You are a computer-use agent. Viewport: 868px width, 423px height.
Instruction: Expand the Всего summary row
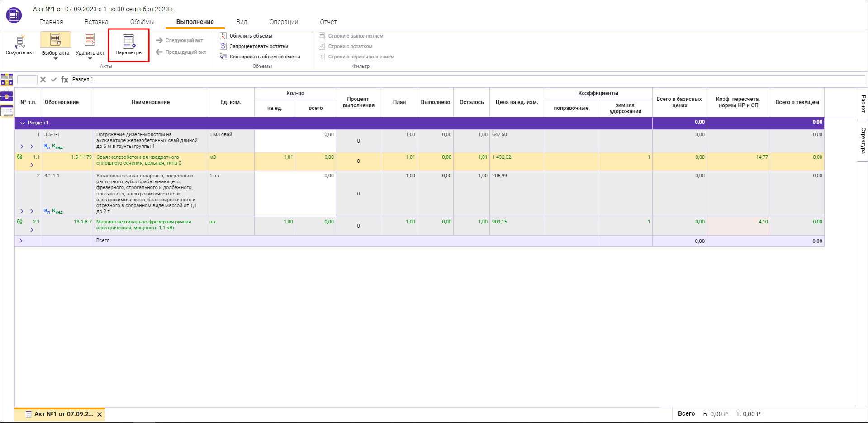click(x=21, y=241)
